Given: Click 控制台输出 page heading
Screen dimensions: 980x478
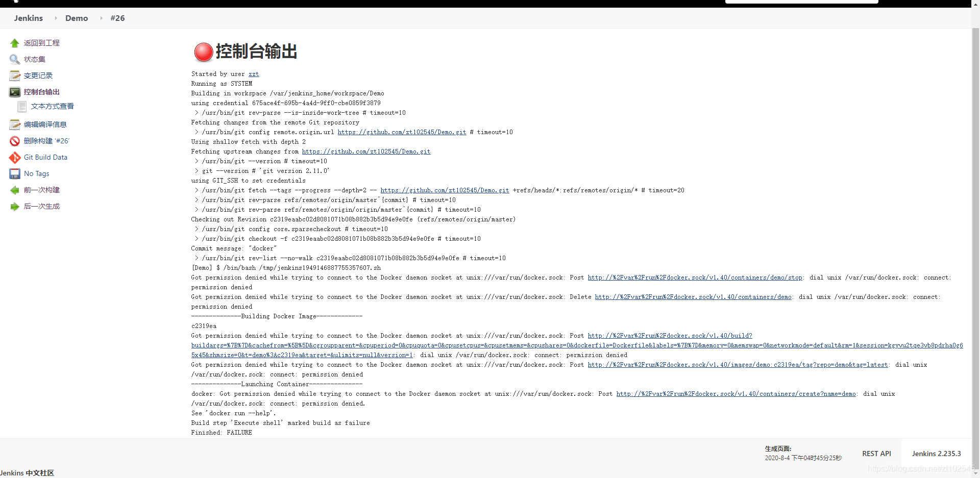Looking at the screenshot, I should tap(256, 52).
